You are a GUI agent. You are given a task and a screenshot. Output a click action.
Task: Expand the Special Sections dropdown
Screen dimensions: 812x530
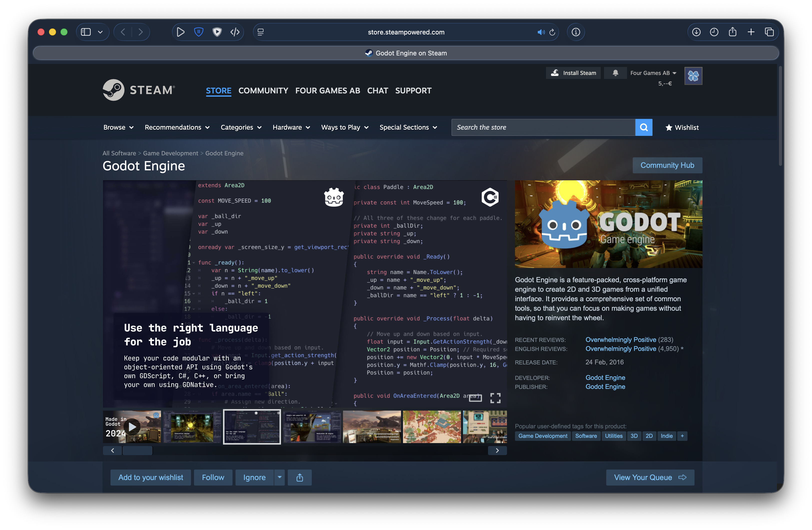pyautogui.click(x=408, y=127)
